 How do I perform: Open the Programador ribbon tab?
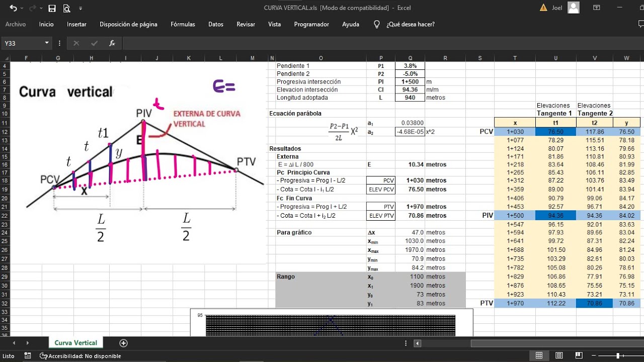click(311, 24)
